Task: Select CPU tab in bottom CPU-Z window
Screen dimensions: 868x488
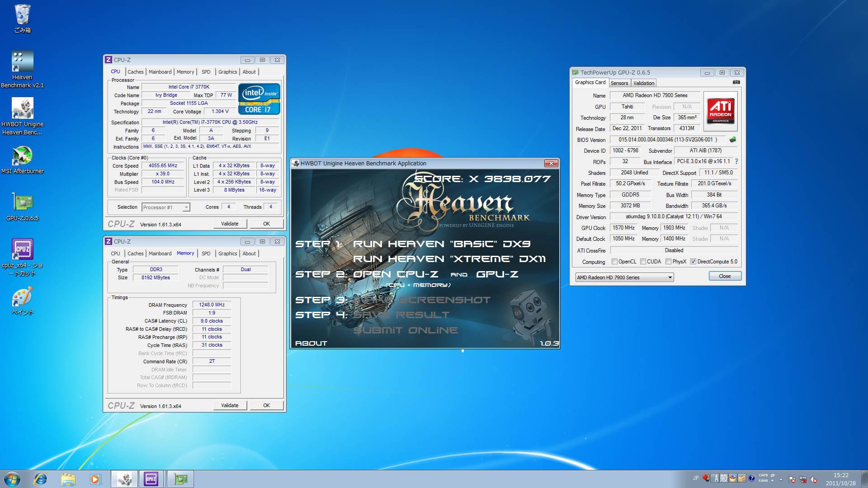Action: click(115, 253)
